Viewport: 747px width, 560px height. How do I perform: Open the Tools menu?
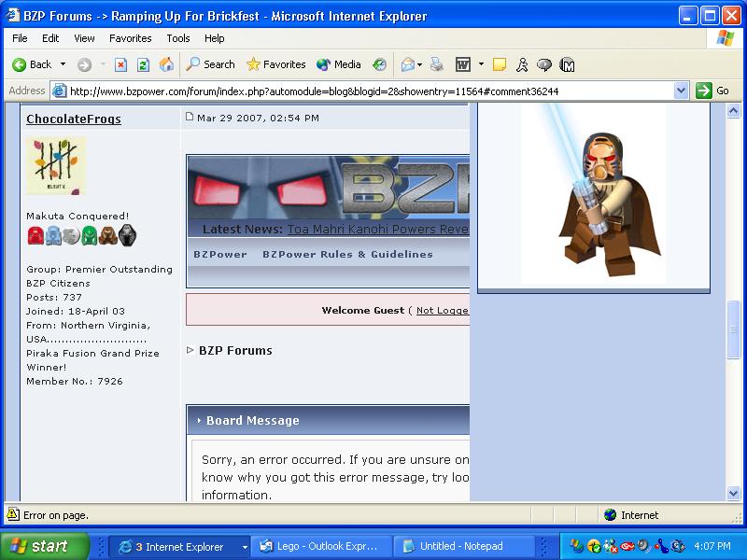(x=178, y=38)
